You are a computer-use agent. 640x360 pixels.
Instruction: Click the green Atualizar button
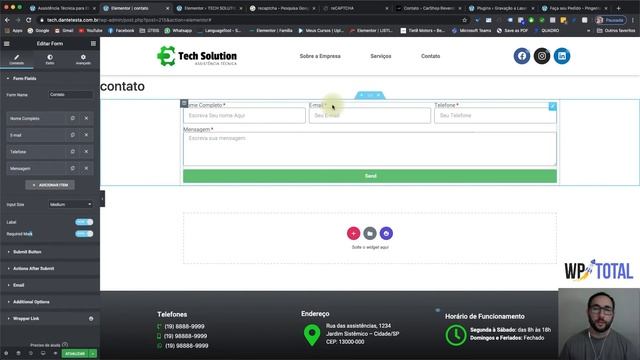coord(76,353)
